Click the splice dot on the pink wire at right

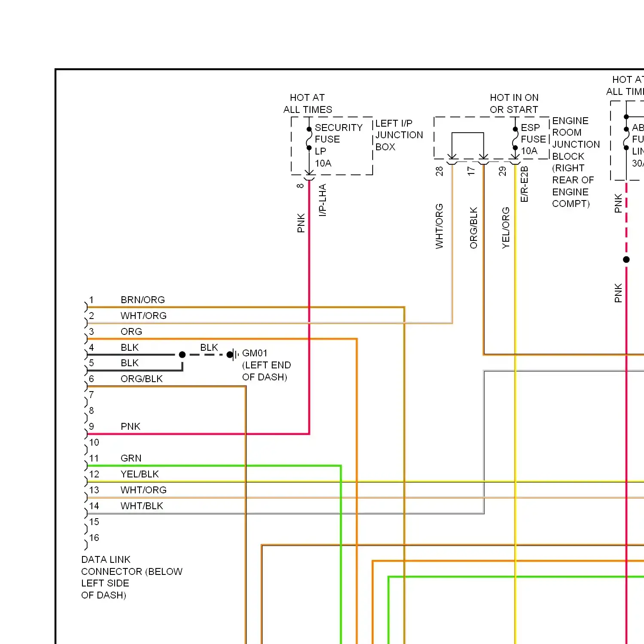[626, 259]
